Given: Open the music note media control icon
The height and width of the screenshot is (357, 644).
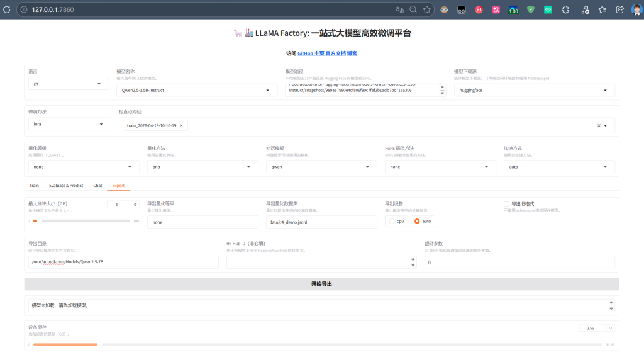Looking at the screenshot, I should pyautogui.click(x=586, y=9).
